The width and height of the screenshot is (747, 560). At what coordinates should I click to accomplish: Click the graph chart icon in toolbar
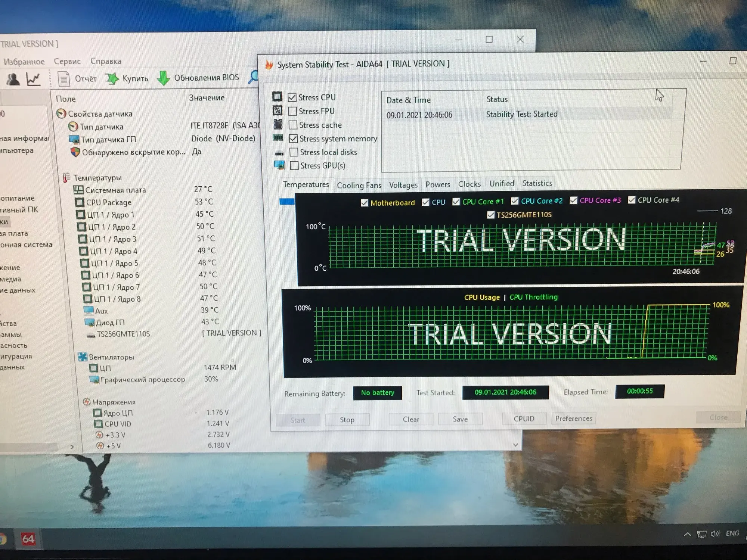[33, 79]
